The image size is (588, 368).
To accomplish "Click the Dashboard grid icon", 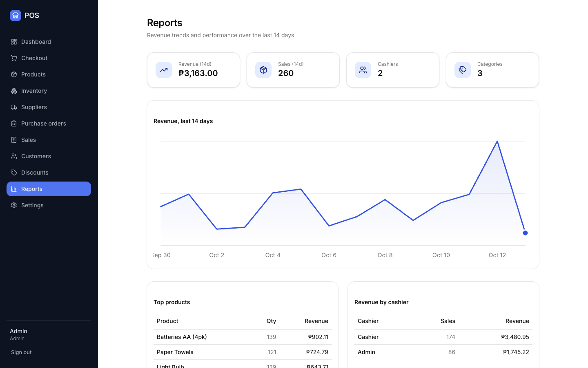I will pos(14,42).
